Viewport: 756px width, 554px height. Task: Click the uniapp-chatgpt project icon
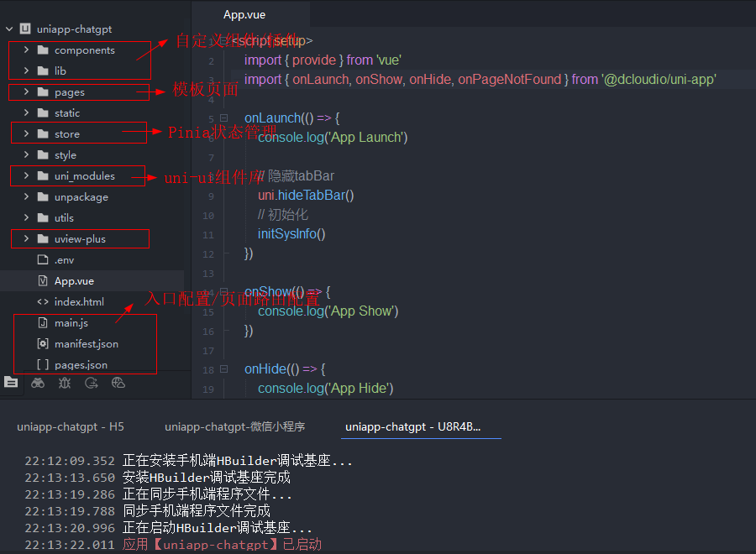(25, 29)
